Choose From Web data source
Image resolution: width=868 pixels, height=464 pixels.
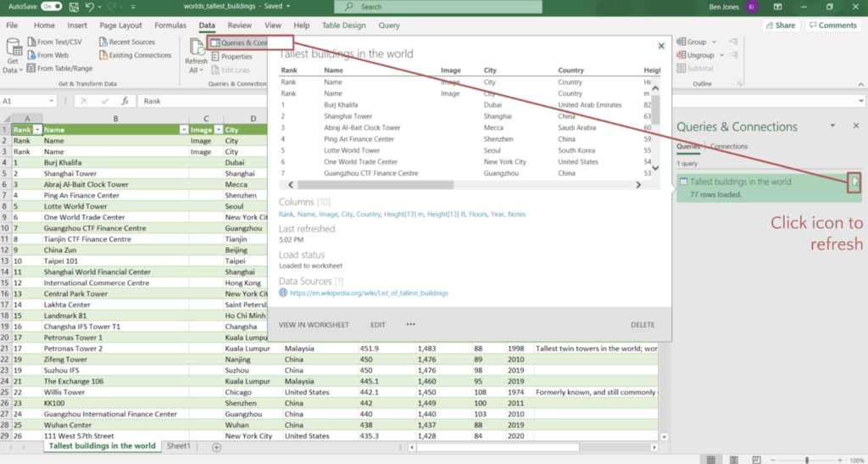[x=47, y=55]
